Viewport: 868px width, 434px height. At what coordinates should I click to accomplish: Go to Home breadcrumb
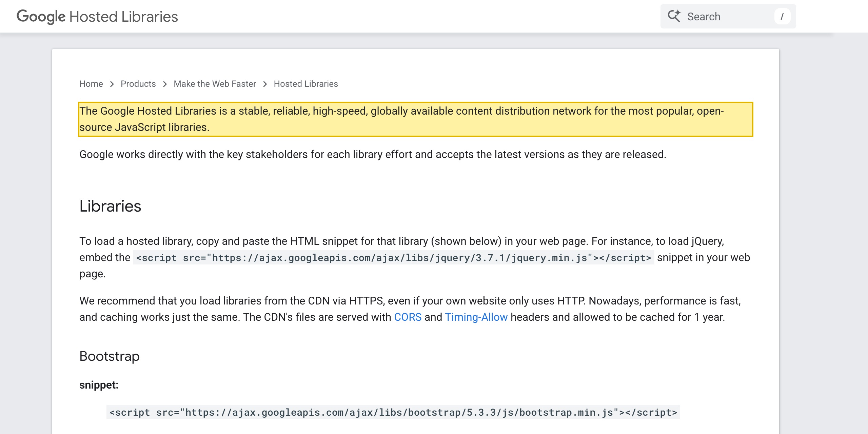point(91,84)
